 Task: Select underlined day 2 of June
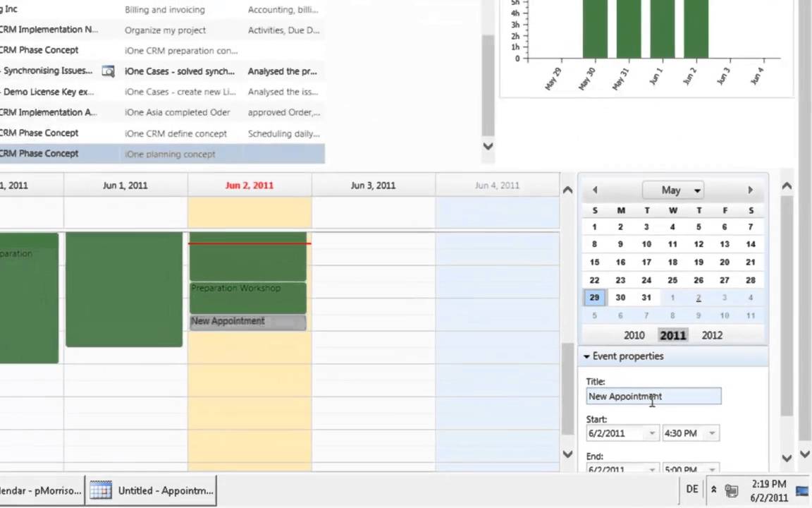pos(699,298)
